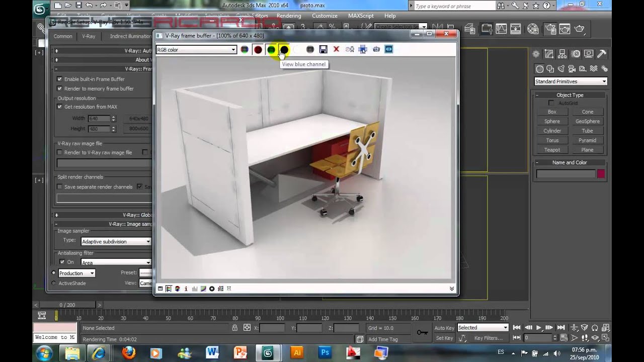Open the Selected key filter dropdown
This screenshot has height=362, width=644.
482,327
